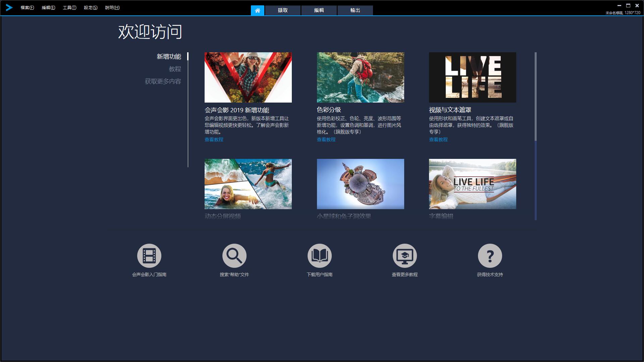Open the 檔案(F) menu
Screen dimensions: 644x362
(x=27, y=7)
